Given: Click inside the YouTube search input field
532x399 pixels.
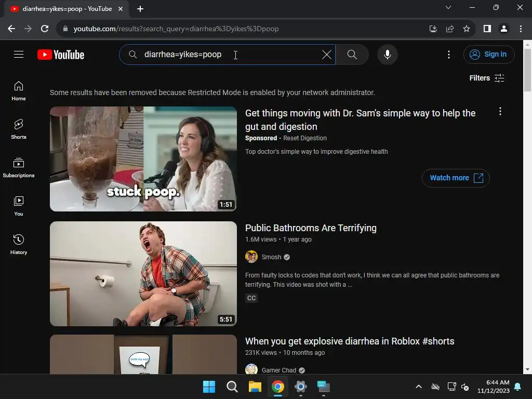Looking at the screenshot, I should tap(228, 55).
